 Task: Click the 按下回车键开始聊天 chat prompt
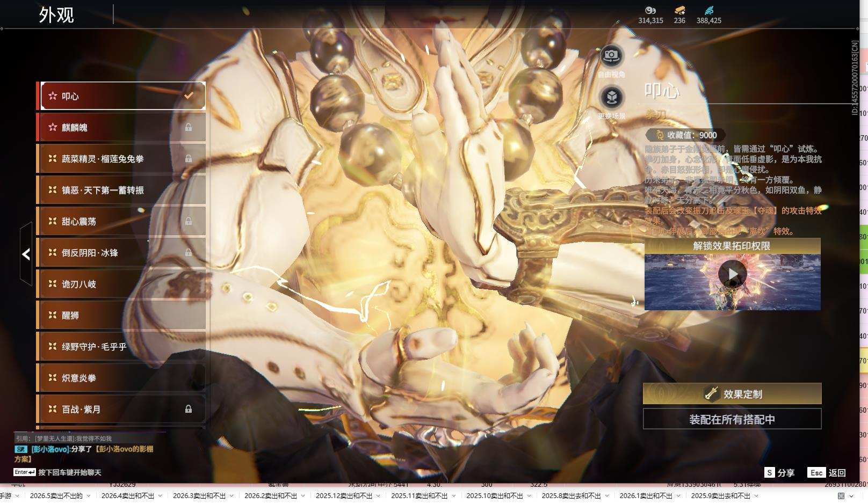(x=70, y=472)
